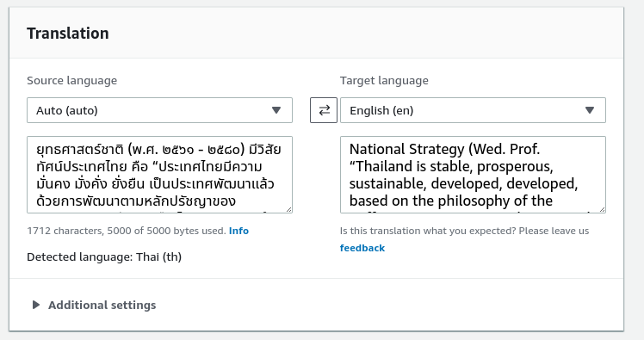The width and height of the screenshot is (644, 340).
Task: Open the English (en) target language dropdown
Action: 473,110
